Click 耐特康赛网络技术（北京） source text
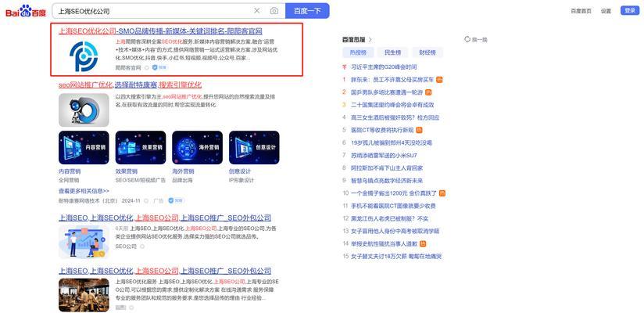644x313 pixels. coord(89,201)
